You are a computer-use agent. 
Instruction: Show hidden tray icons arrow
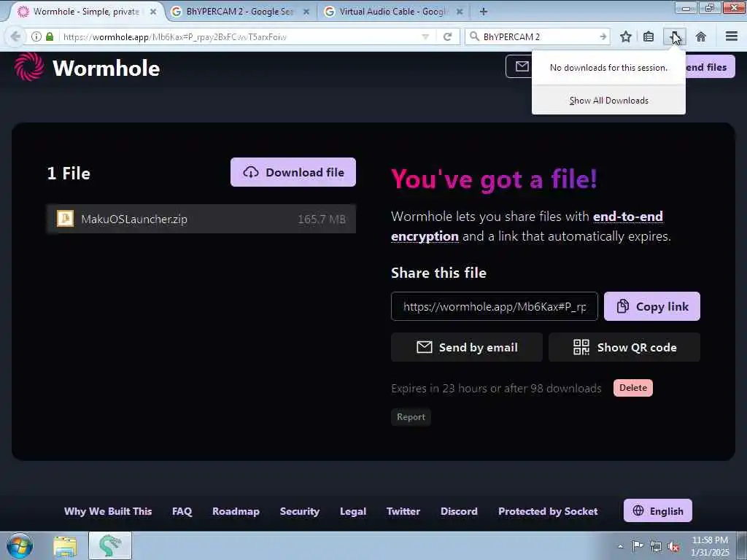click(620, 546)
